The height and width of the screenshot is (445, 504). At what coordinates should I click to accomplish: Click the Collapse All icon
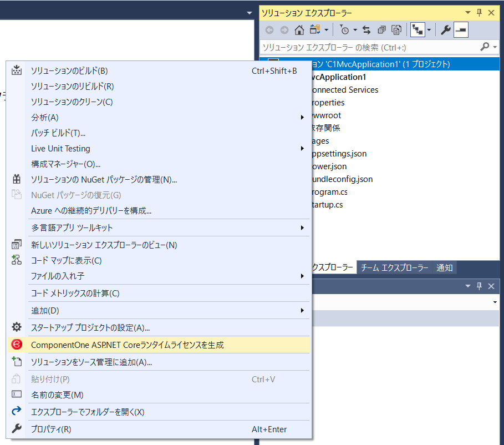(381, 31)
